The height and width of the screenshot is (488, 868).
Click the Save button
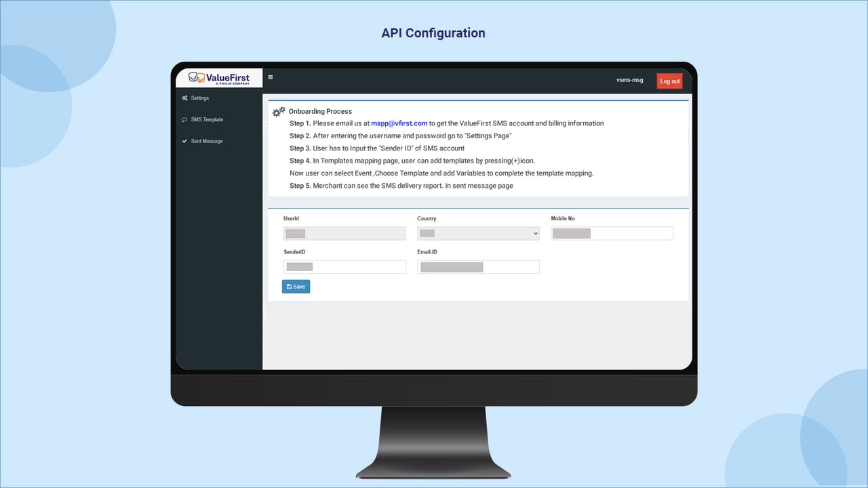coord(296,287)
